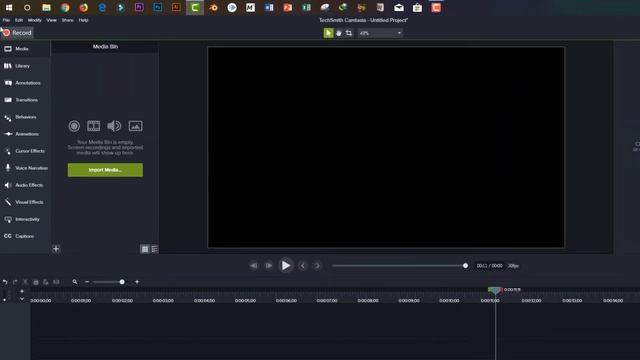Open the Behaviors panel

(x=25, y=117)
